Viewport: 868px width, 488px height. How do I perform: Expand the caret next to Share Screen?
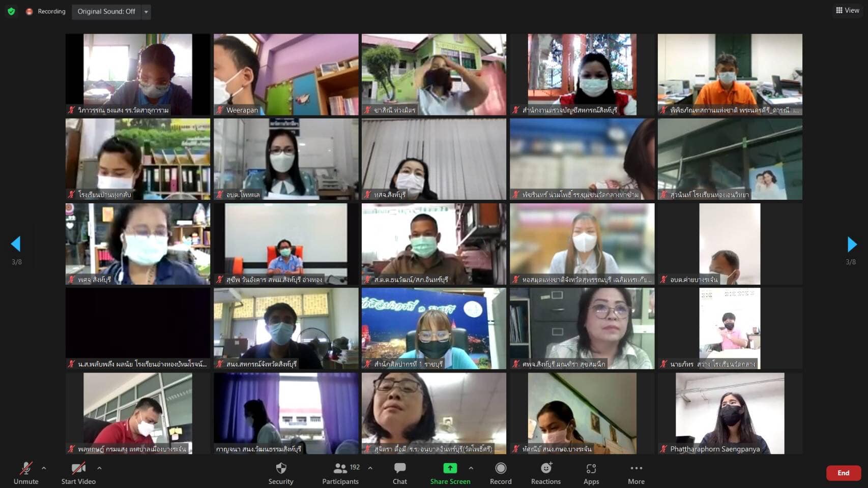(471, 468)
